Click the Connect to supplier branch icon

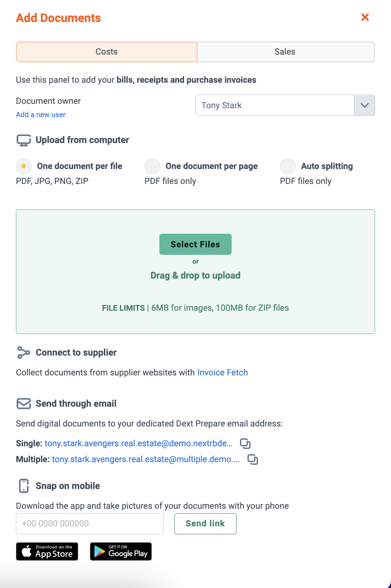23,353
